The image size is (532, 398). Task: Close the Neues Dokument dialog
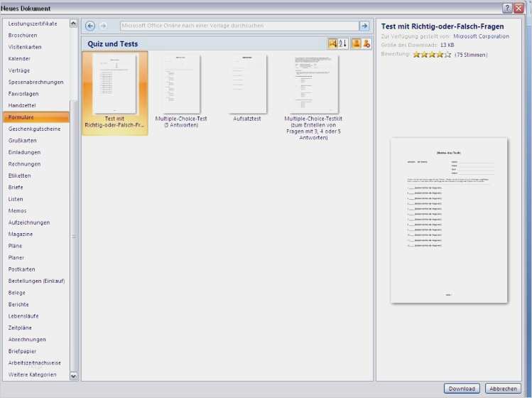coord(519,8)
